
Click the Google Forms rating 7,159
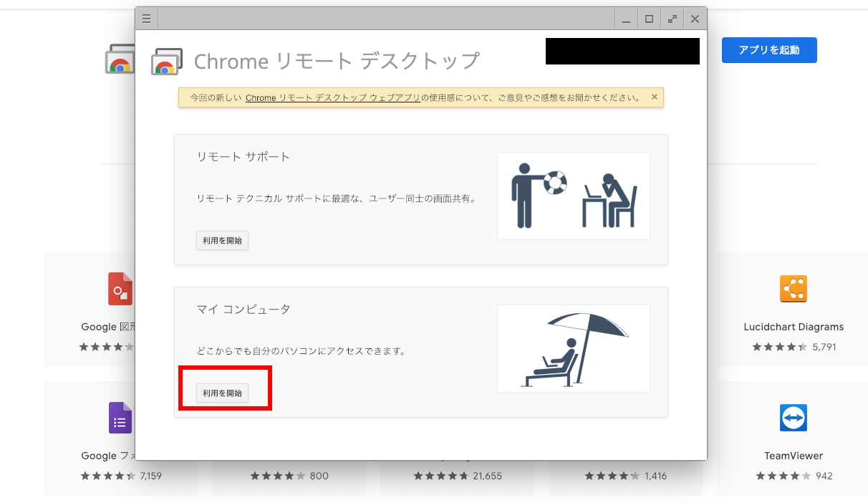pos(120,476)
